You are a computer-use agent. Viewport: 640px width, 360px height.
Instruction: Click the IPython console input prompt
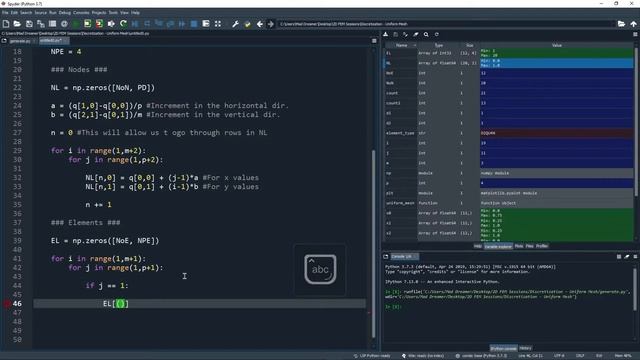[393, 307]
